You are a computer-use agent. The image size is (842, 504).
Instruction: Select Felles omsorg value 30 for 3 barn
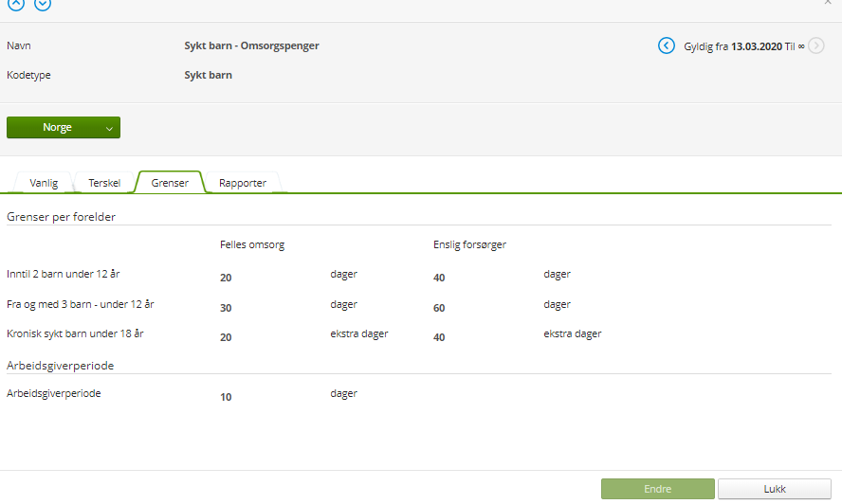[226, 308]
